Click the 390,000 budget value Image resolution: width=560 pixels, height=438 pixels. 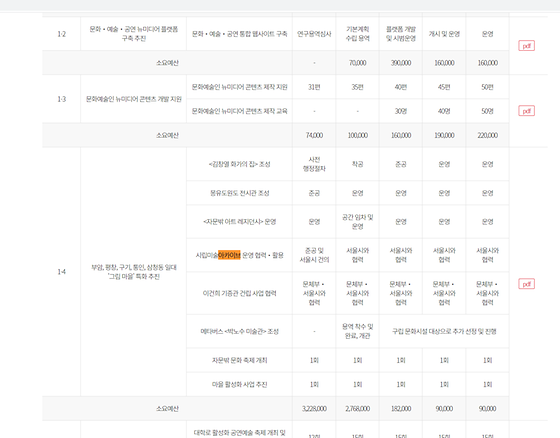401,63
